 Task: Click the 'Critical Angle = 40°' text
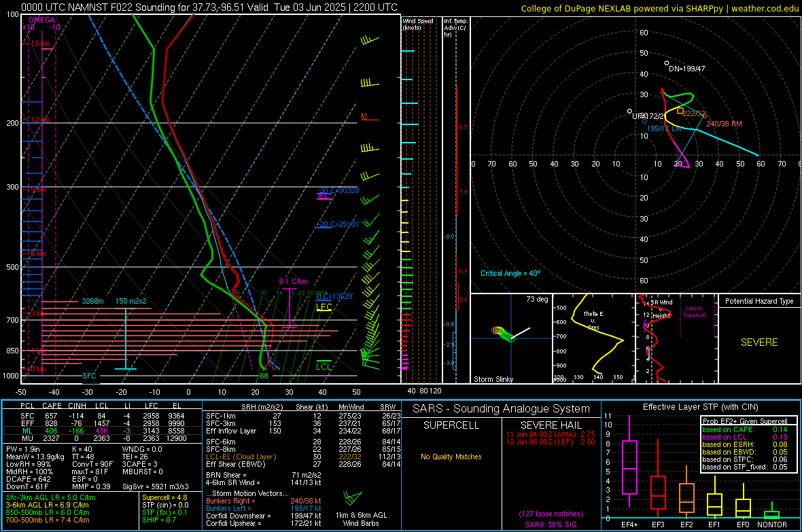pos(510,273)
